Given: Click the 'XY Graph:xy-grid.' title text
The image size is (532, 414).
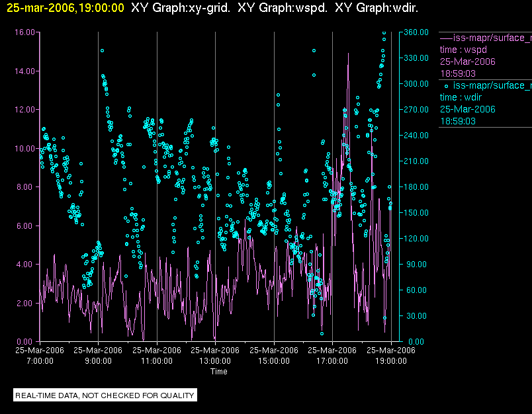Looking at the screenshot, I should 179,8.
